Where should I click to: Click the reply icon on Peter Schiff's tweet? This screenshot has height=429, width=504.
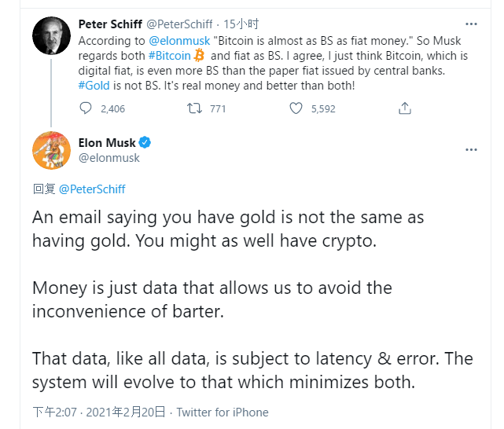(86, 108)
